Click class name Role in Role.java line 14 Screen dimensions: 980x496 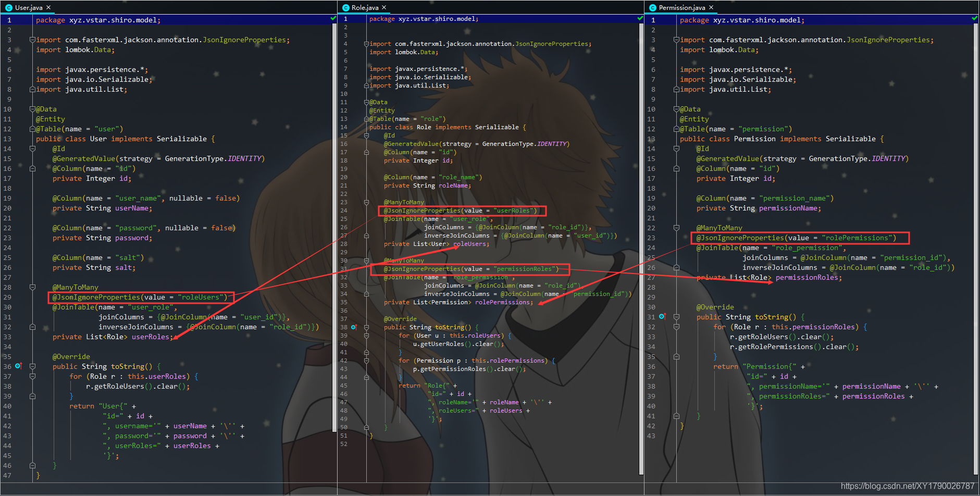click(x=424, y=127)
